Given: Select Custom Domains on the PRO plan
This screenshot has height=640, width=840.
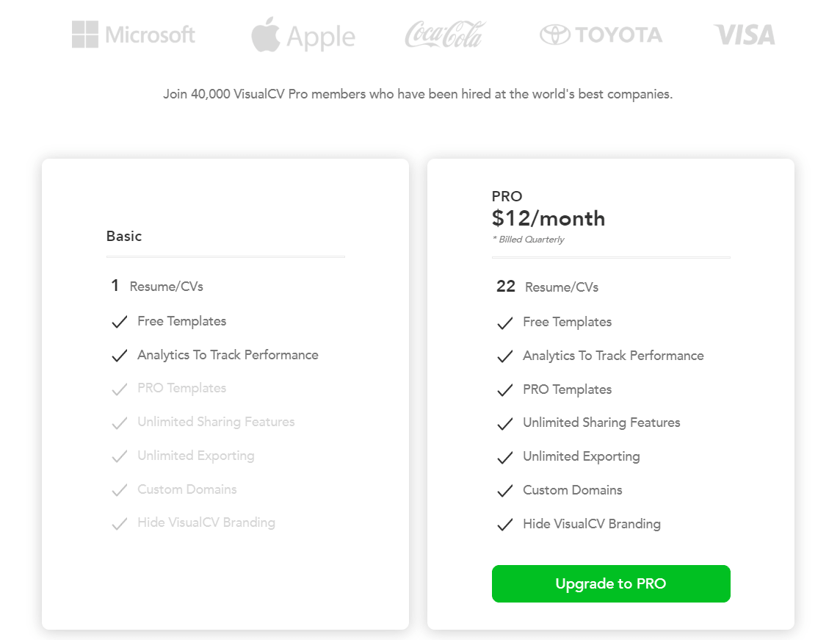Looking at the screenshot, I should point(572,490).
